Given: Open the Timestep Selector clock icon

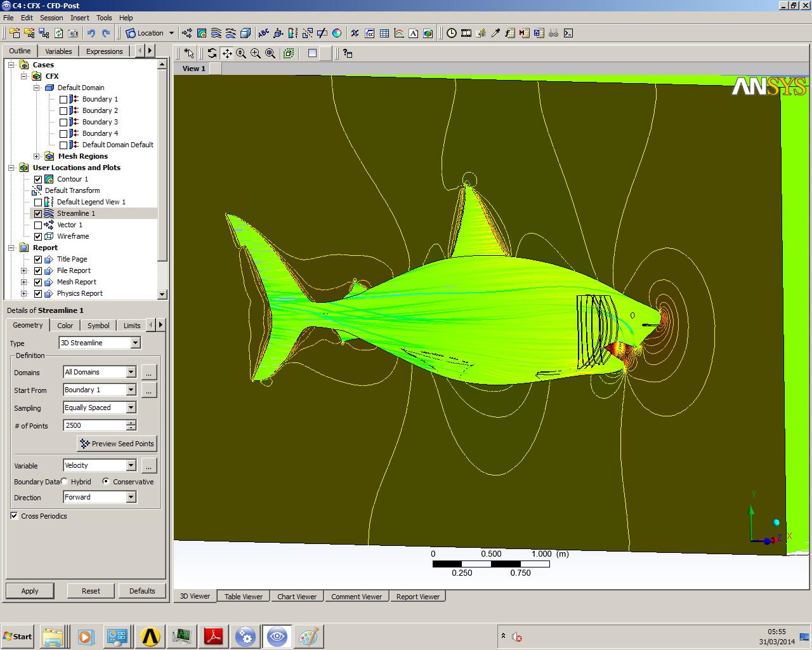Looking at the screenshot, I should click(x=451, y=33).
